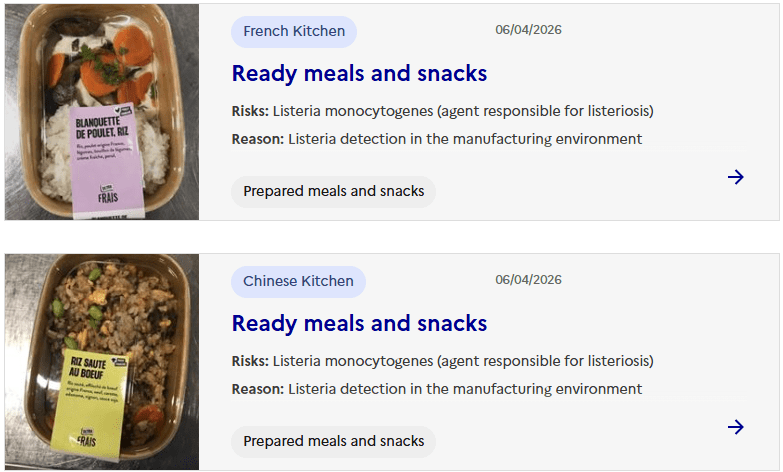Click the Reason line in the Chinese Kitchen card
Viewport: 783px width, 472px height.
click(436, 389)
